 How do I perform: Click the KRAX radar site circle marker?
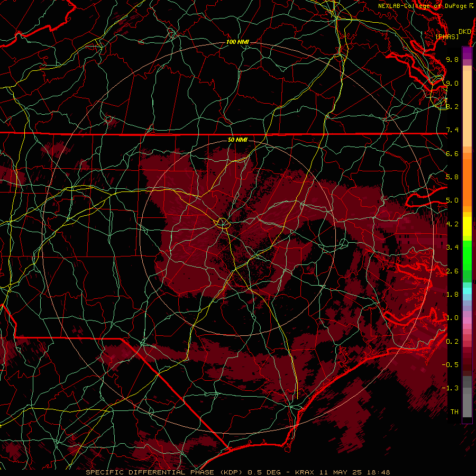point(223,223)
